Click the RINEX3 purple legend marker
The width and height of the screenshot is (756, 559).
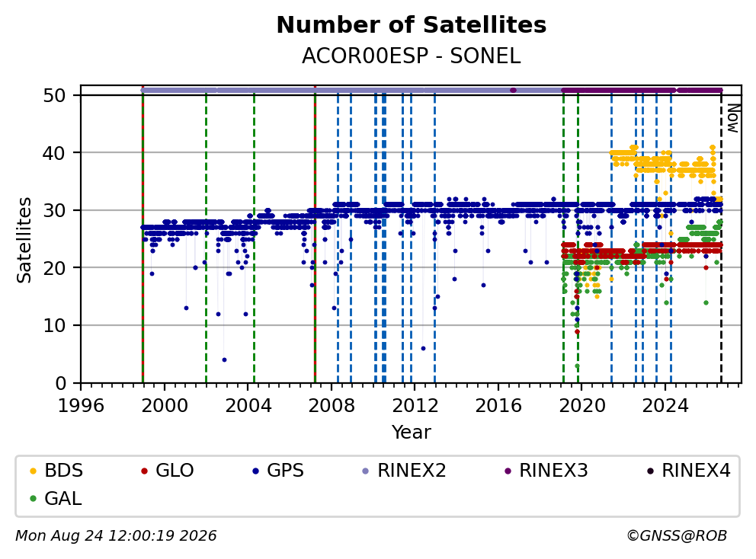508,471
